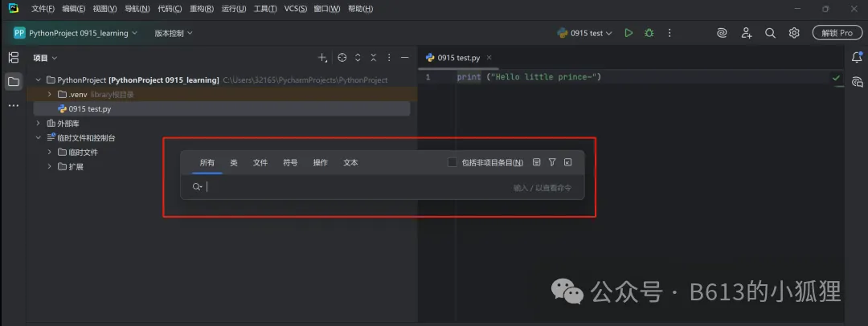Hide the project panel with minus icon
This screenshot has height=326, width=868.
coord(404,58)
